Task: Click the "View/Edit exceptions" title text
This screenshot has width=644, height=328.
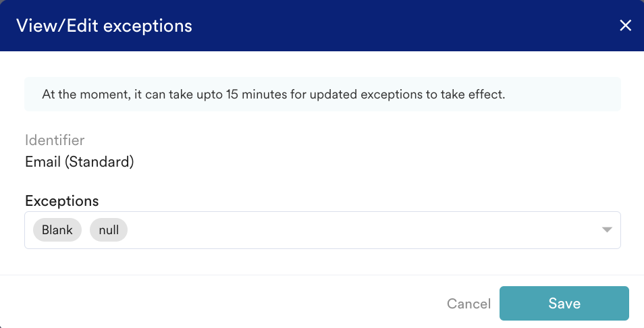Action: pos(104,26)
